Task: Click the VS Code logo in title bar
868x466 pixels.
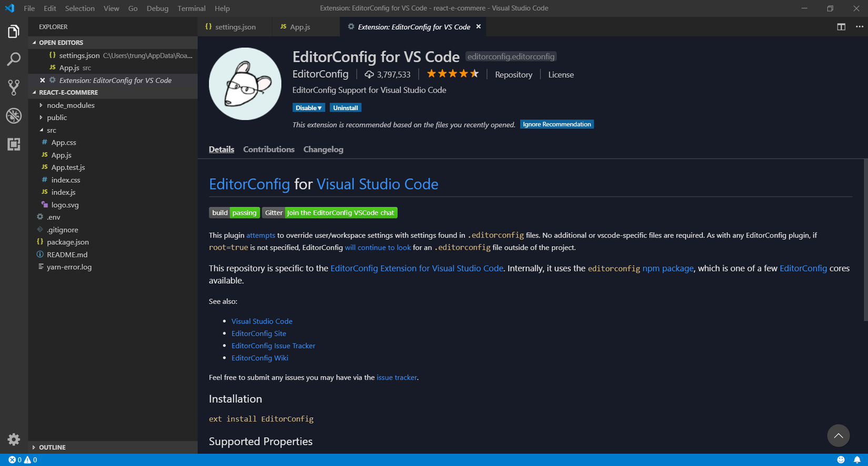Action: tap(9, 8)
